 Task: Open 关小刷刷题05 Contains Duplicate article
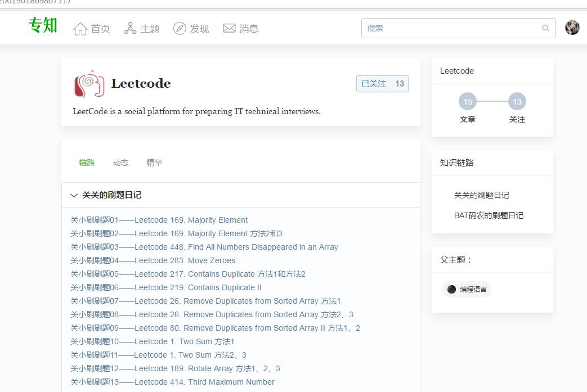coord(188,274)
